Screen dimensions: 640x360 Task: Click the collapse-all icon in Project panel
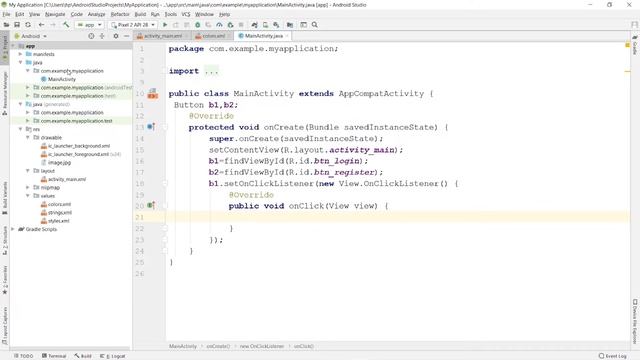pyautogui.click(x=102, y=36)
